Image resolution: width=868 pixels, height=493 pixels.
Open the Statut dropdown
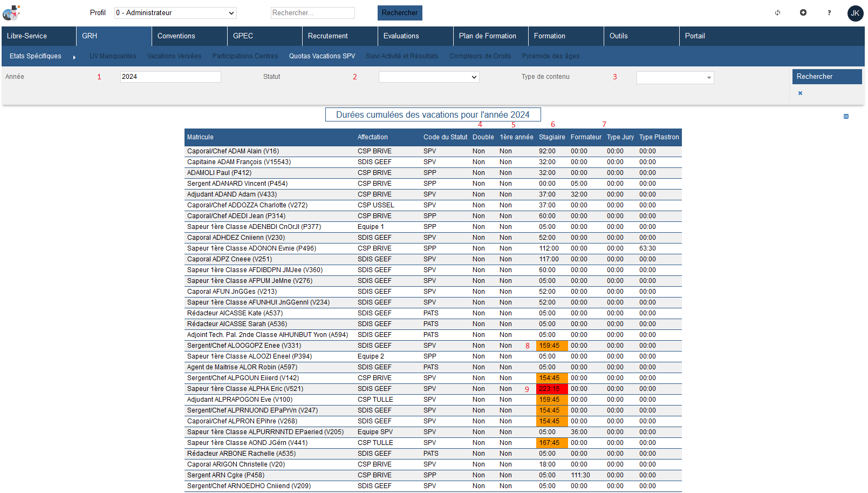pyautogui.click(x=429, y=77)
